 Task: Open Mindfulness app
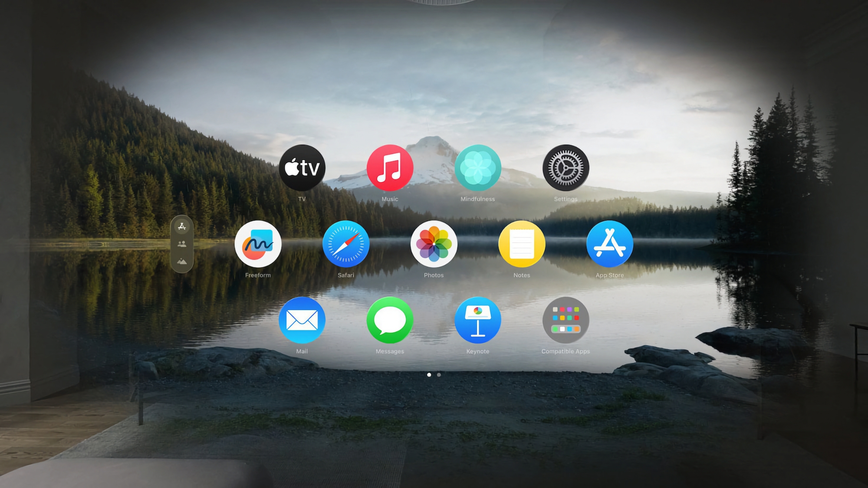tap(477, 169)
